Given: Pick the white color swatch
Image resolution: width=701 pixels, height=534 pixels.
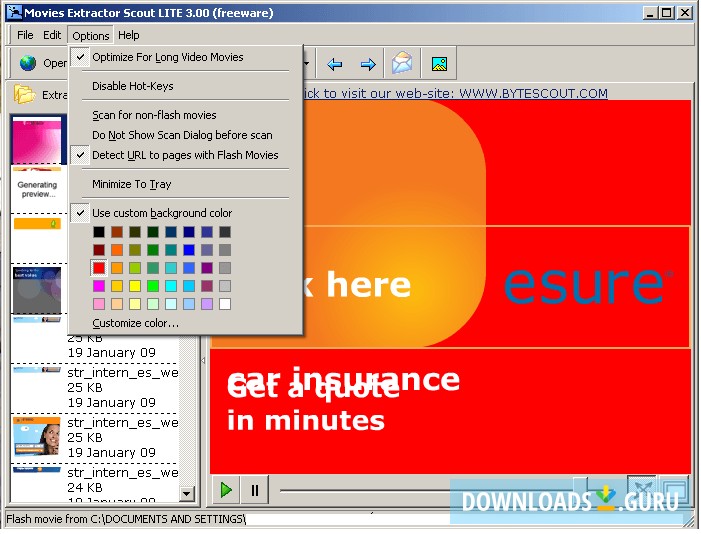Looking at the screenshot, I should coord(225,304).
